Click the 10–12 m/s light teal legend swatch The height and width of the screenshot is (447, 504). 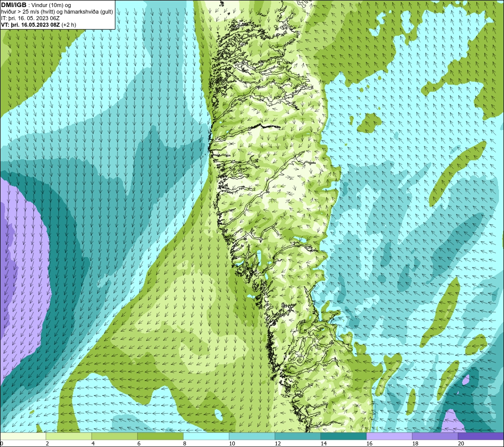[x=252, y=436]
